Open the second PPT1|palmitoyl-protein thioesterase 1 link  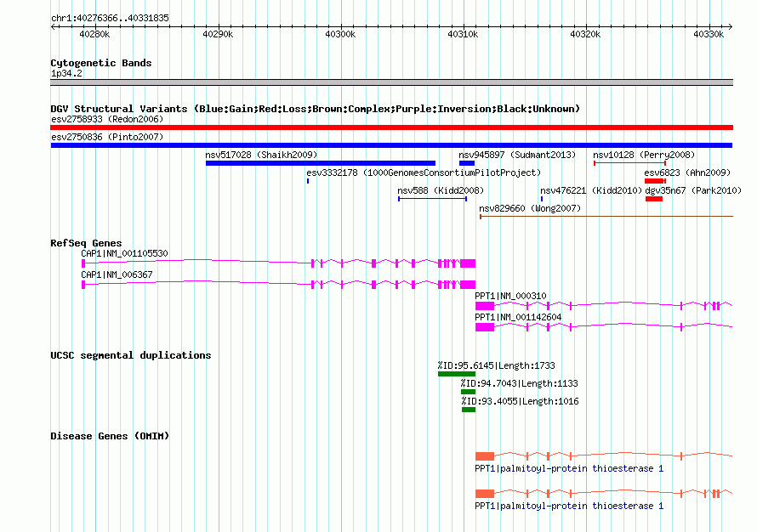pyautogui.click(x=569, y=506)
